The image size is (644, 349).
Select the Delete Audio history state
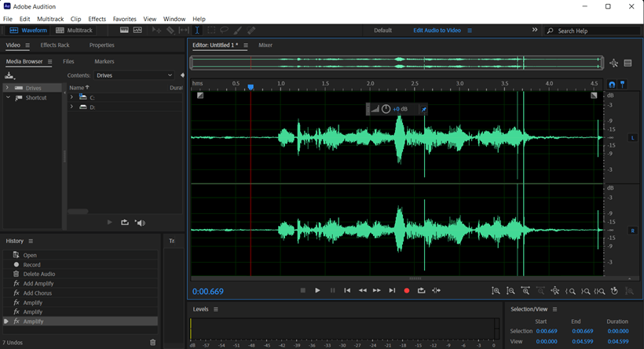[x=80, y=274]
